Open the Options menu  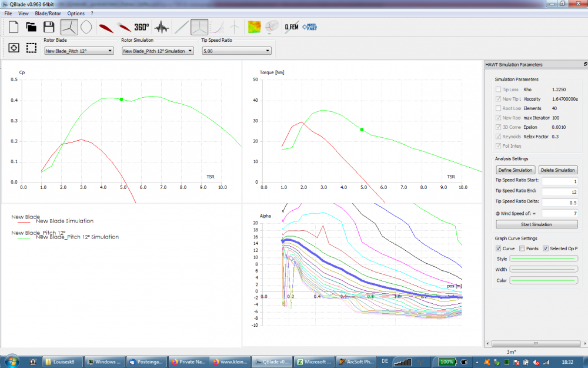click(x=76, y=13)
